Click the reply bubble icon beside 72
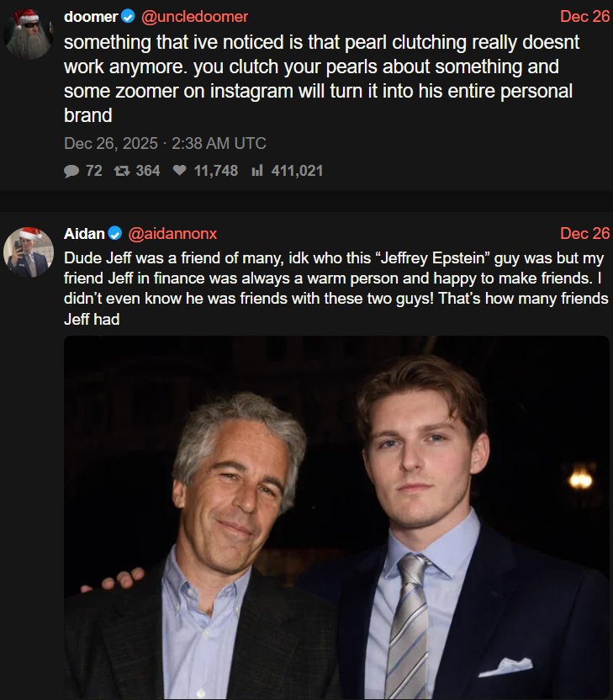The width and height of the screenshot is (613, 700). click(x=71, y=171)
